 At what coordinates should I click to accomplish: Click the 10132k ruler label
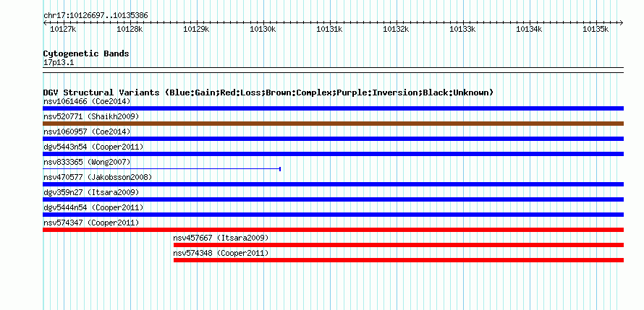coord(396,29)
